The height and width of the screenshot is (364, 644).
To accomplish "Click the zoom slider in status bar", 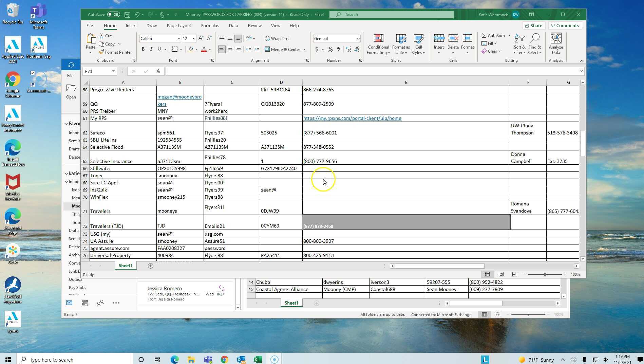I will (x=545, y=274).
